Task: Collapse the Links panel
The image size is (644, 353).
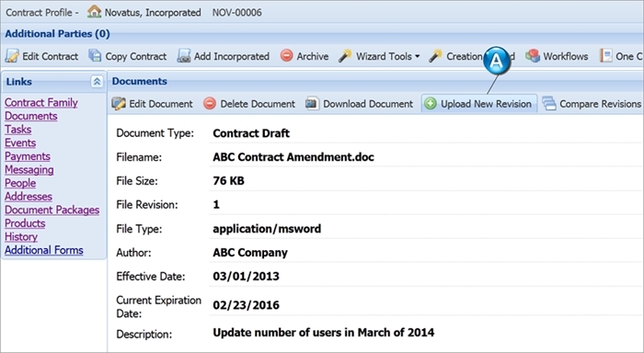Action: pyautogui.click(x=97, y=81)
